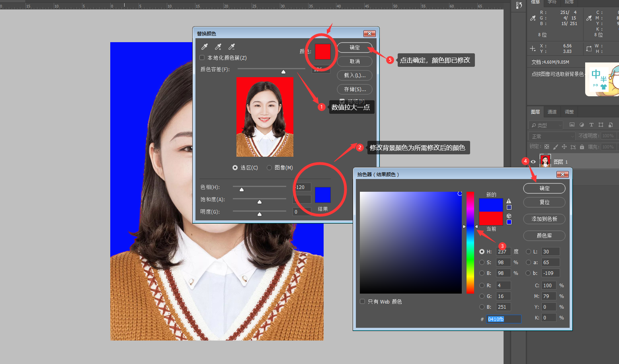Click the 存储(S)... button
The width and height of the screenshot is (619, 364).
(355, 89)
